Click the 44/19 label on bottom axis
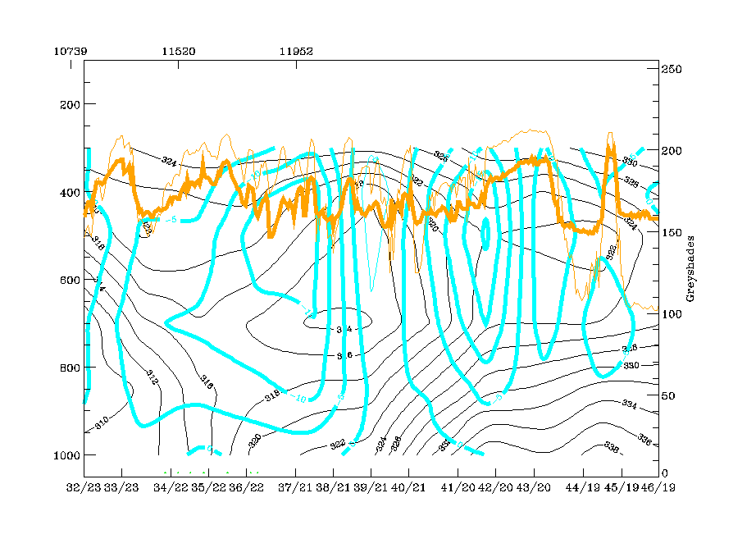 coord(583,487)
